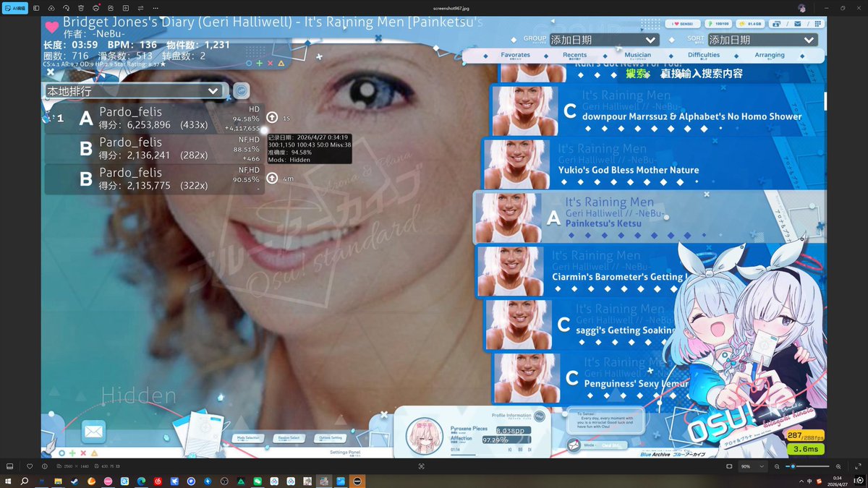Switch to the Favorites tab
Image resolution: width=868 pixels, height=488 pixels.
pyautogui.click(x=515, y=55)
